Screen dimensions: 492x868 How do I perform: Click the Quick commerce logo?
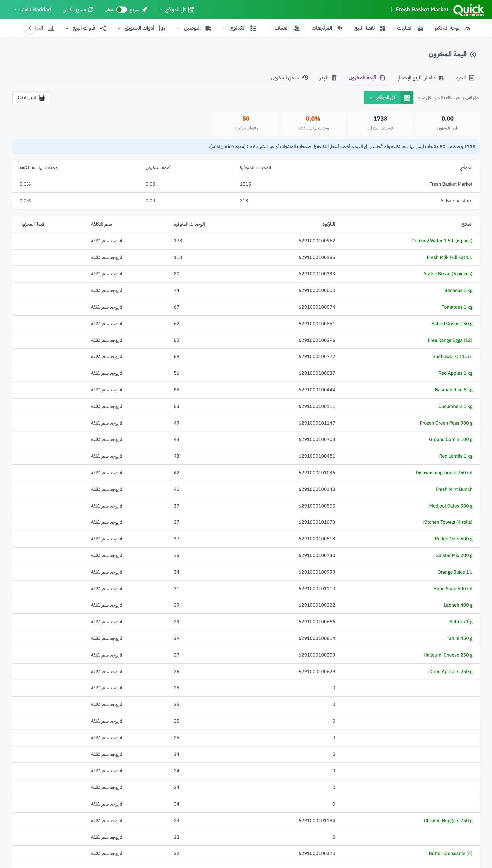point(469,10)
